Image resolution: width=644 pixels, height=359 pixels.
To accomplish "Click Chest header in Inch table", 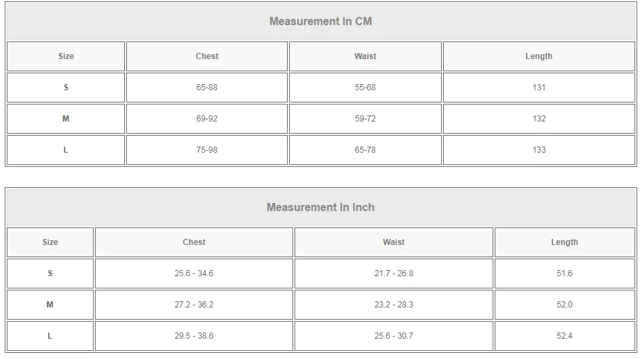I will pyautogui.click(x=194, y=242).
